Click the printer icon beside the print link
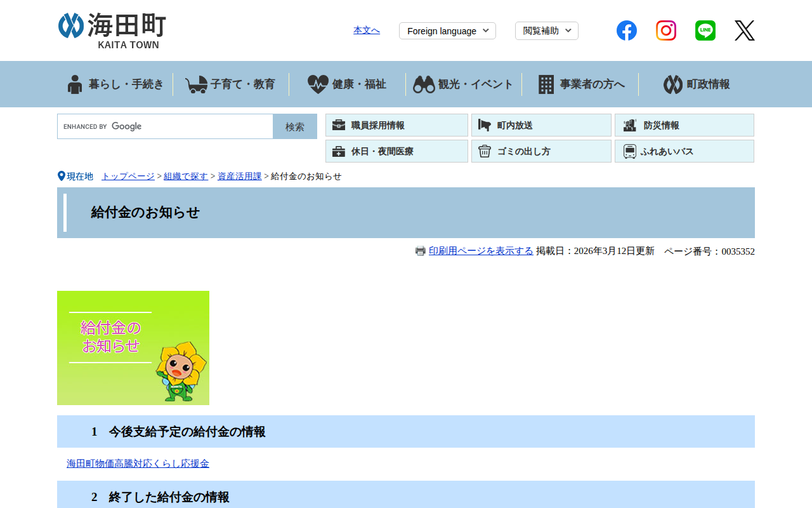 (x=420, y=251)
